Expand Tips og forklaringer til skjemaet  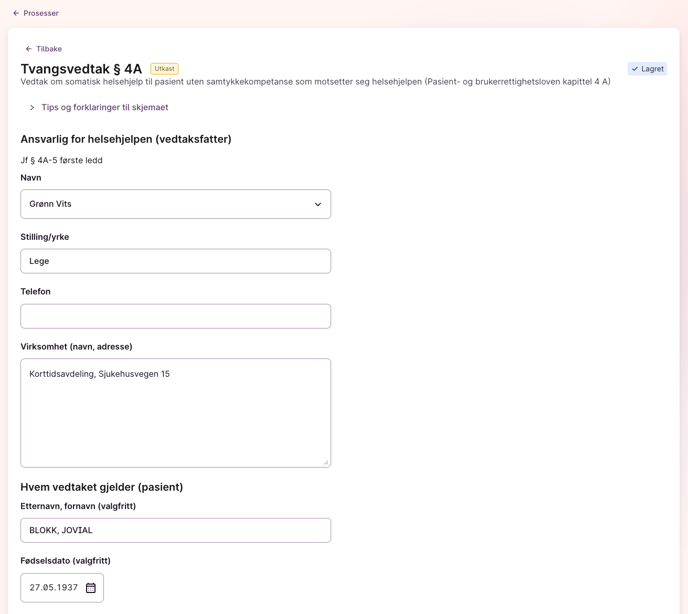click(104, 108)
